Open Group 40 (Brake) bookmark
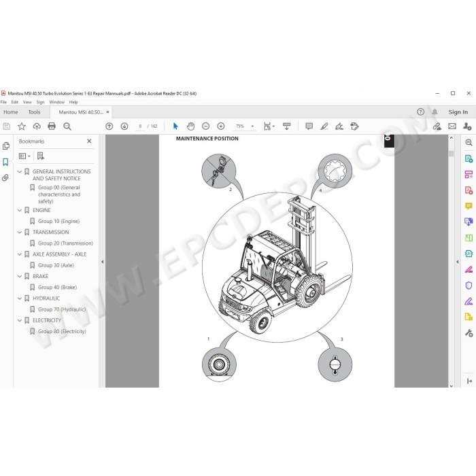 pyautogui.click(x=58, y=287)
